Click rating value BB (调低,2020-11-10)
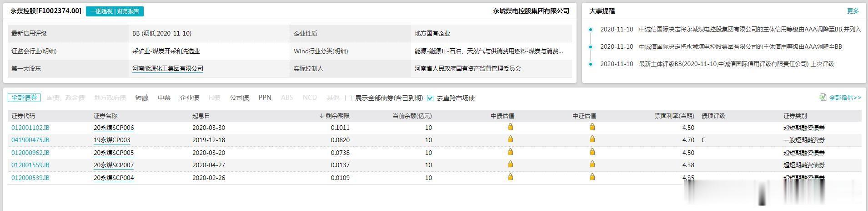This screenshot has height=211, width=868. [162, 33]
